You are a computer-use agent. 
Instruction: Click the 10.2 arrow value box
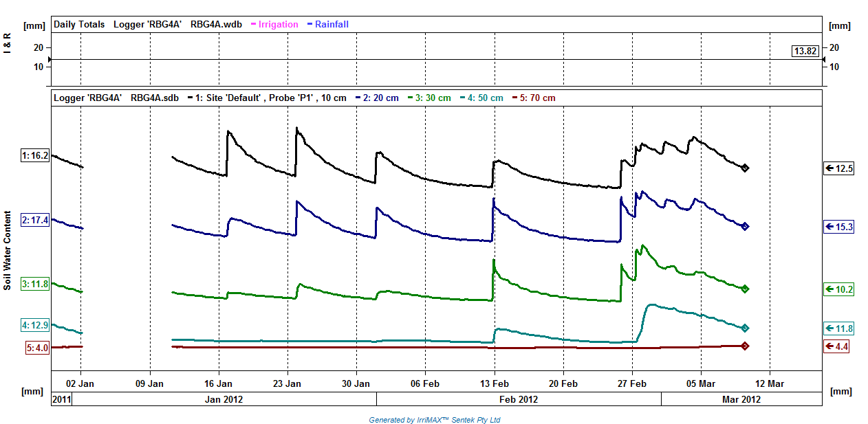[x=838, y=289]
